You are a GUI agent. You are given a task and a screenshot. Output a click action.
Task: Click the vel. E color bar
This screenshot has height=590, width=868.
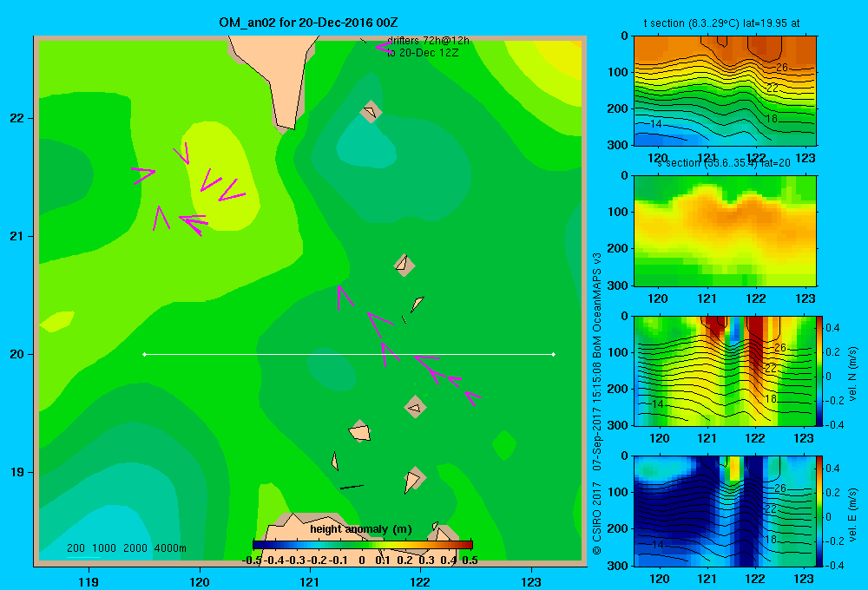820,511
